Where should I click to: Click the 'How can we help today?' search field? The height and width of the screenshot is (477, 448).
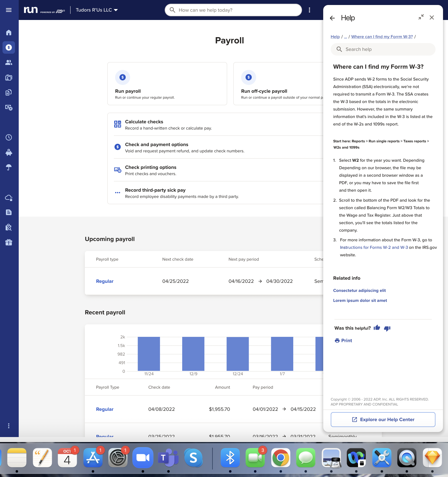click(x=233, y=10)
